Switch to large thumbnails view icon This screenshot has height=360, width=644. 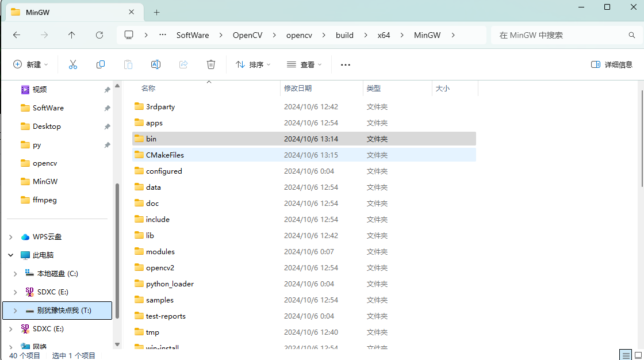[637, 355]
